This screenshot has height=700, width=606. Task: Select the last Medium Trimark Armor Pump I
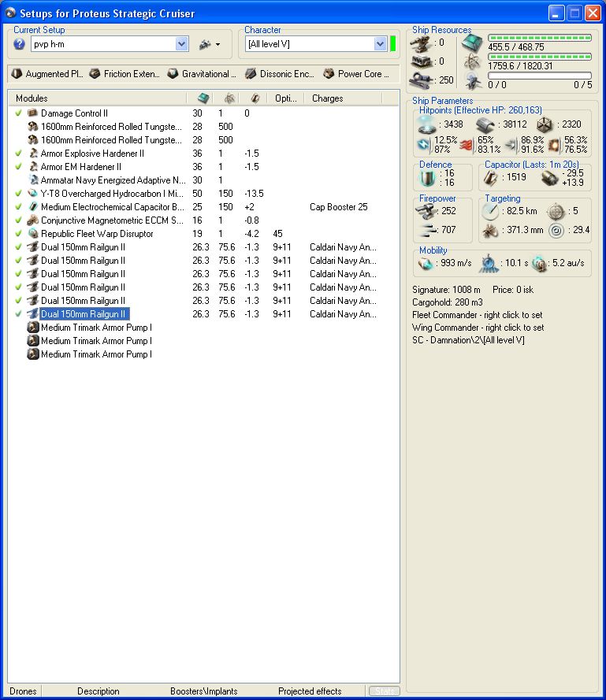coord(96,354)
